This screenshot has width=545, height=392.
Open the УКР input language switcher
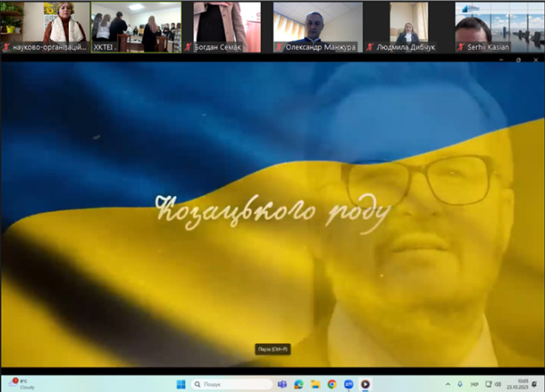coord(474,384)
